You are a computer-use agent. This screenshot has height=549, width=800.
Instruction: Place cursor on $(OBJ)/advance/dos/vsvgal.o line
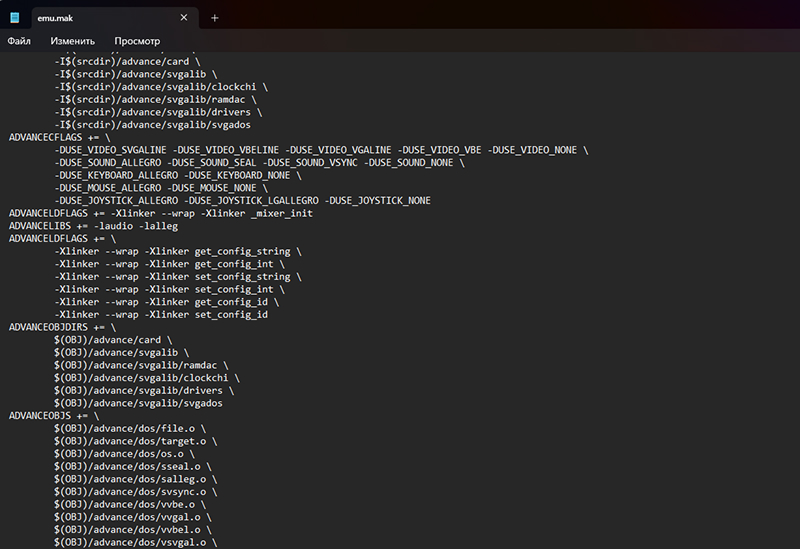pos(135,541)
